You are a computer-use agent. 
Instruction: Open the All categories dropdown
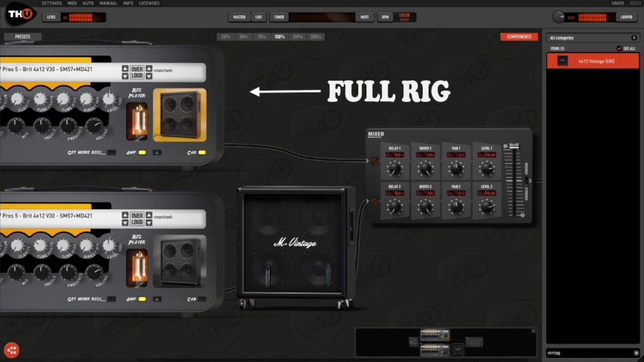[x=593, y=38]
